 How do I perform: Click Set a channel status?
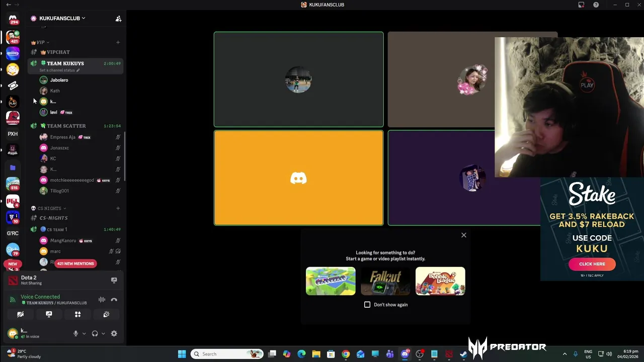(59, 70)
